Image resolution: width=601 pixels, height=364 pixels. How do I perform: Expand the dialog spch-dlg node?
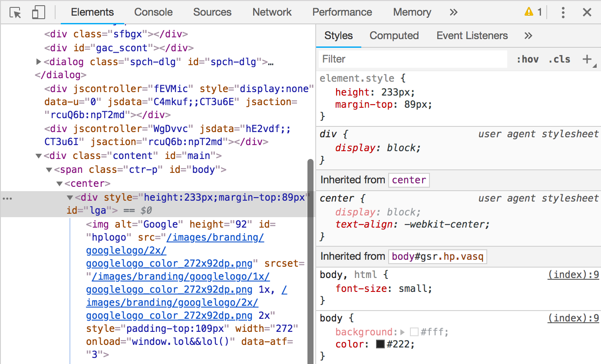point(39,62)
